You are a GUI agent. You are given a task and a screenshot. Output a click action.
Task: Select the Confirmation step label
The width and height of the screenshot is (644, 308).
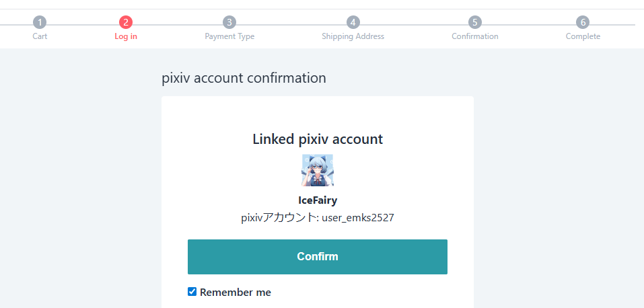(x=475, y=36)
